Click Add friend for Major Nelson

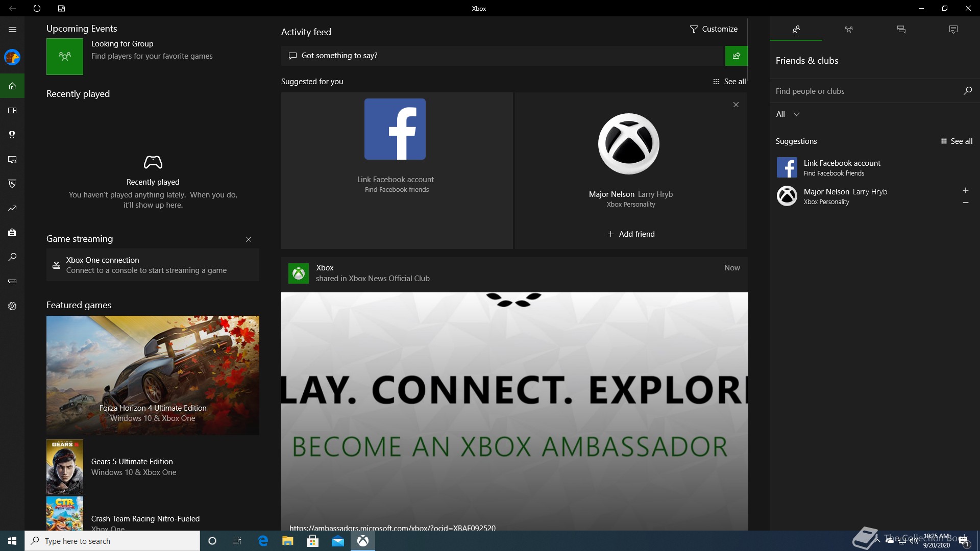click(x=631, y=234)
